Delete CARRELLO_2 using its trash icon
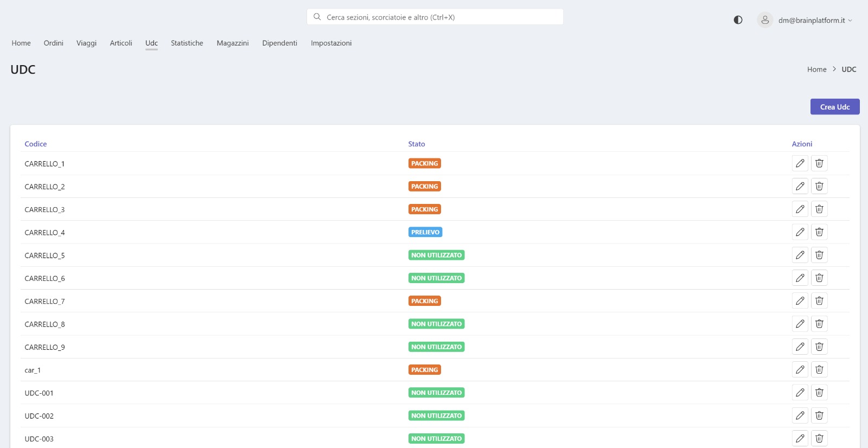The image size is (868, 448). [819, 186]
